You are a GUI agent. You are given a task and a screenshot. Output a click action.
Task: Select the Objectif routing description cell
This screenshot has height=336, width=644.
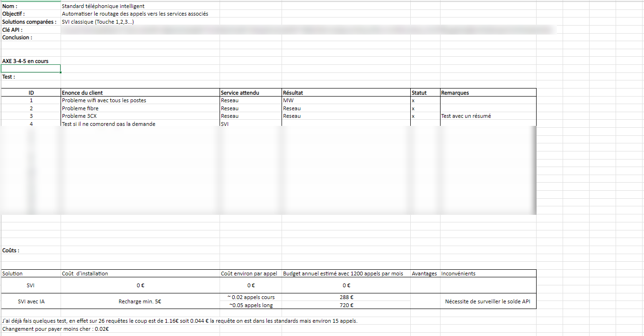pos(140,14)
